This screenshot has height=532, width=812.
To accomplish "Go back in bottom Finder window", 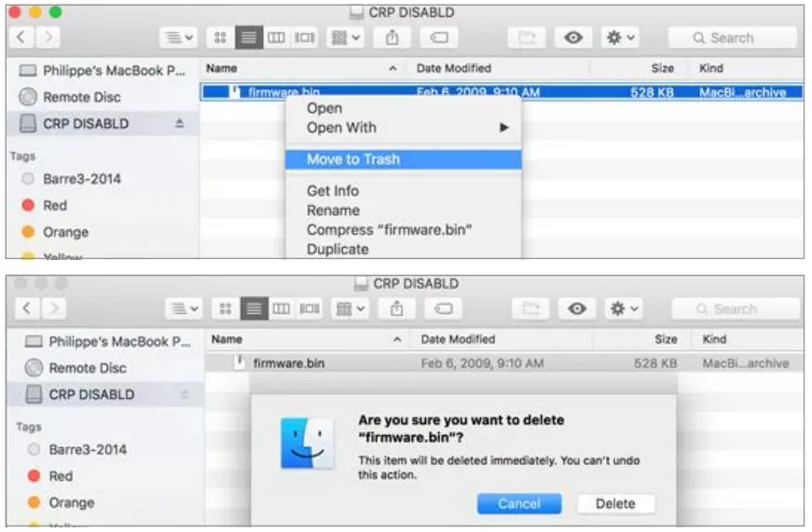I will 27,308.
